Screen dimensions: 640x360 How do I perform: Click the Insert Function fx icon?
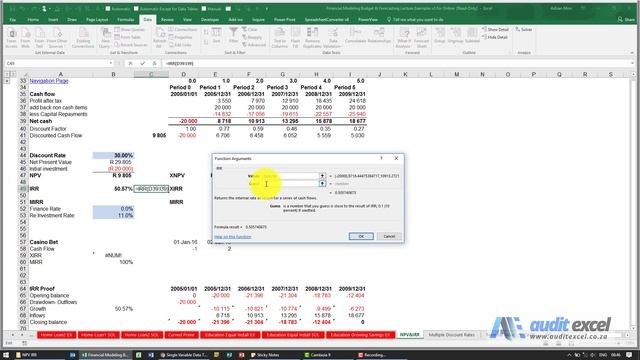pos(154,63)
